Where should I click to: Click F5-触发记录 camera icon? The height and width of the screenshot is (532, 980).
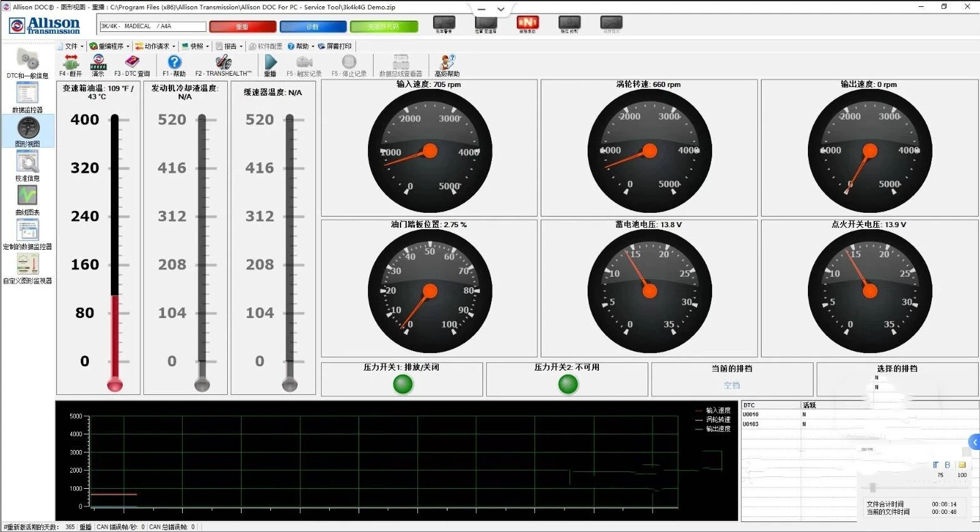[x=304, y=65]
